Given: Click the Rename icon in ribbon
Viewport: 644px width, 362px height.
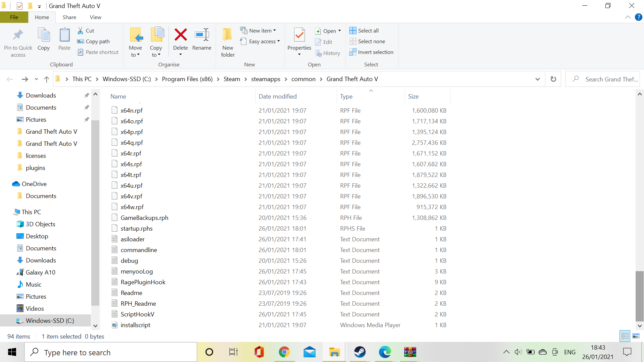Looking at the screenshot, I should point(202,35).
